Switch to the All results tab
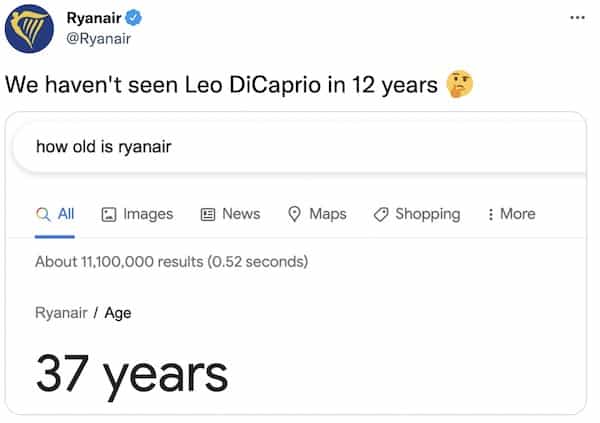 (x=65, y=214)
